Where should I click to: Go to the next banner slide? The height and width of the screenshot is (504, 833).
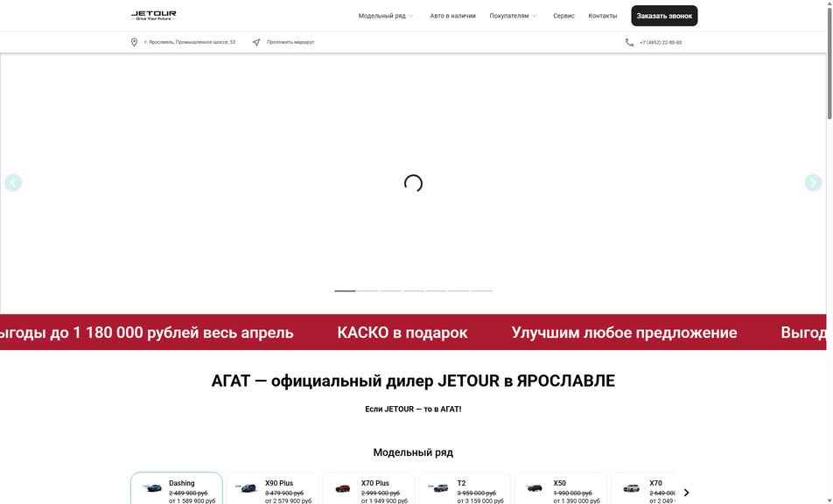813,183
